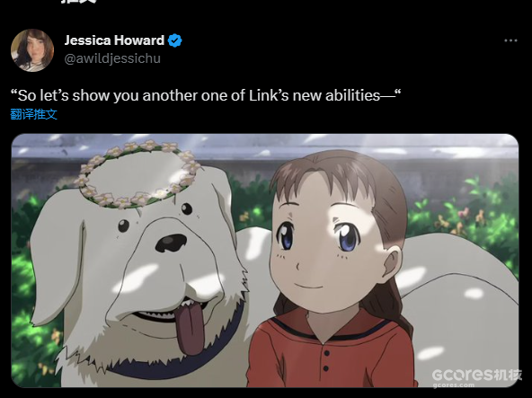The height and width of the screenshot is (398, 532).
Task: Open the three-dot more options menu
Action: (x=510, y=40)
